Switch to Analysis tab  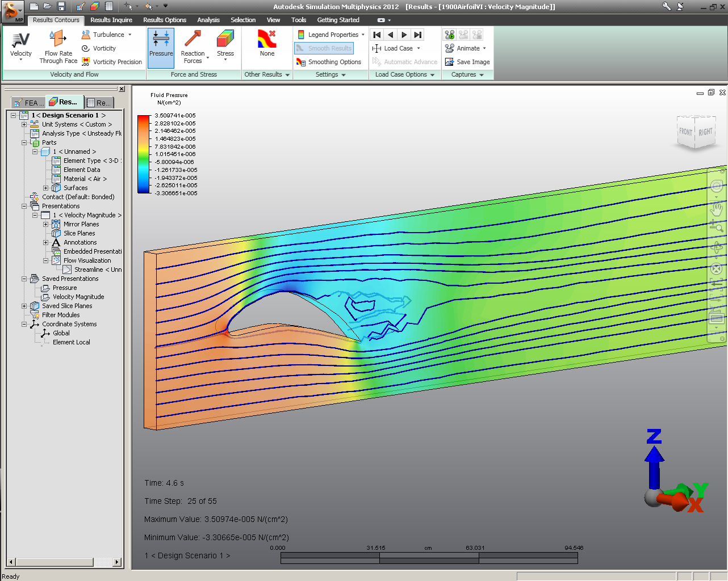coord(208,20)
